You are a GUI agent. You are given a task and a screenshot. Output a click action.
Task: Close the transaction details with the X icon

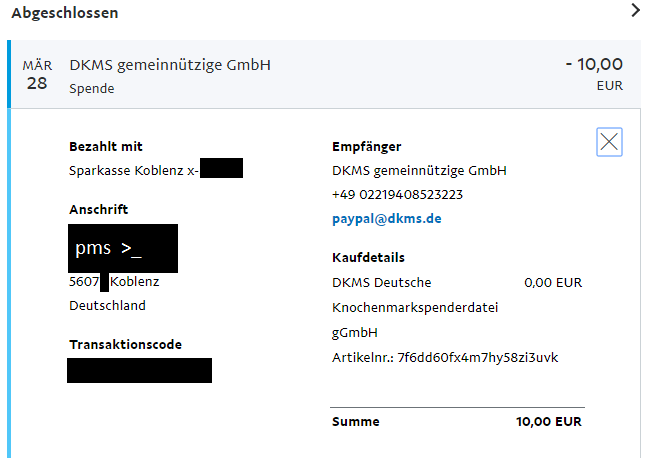[609, 142]
